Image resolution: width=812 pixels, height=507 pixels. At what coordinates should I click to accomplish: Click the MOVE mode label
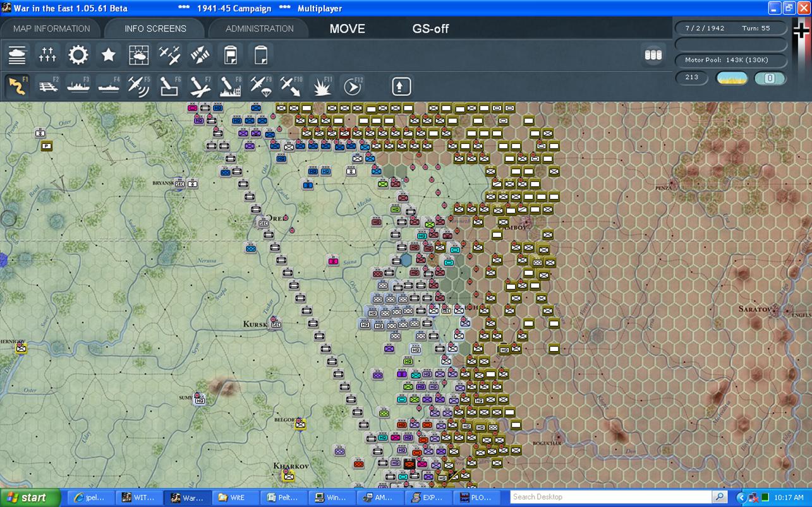[348, 28]
